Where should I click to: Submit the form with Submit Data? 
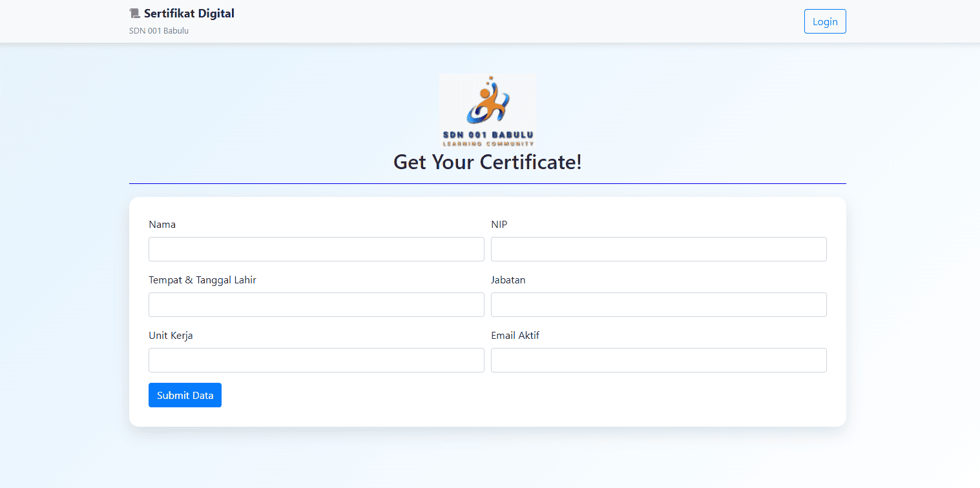(x=185, y=395)
